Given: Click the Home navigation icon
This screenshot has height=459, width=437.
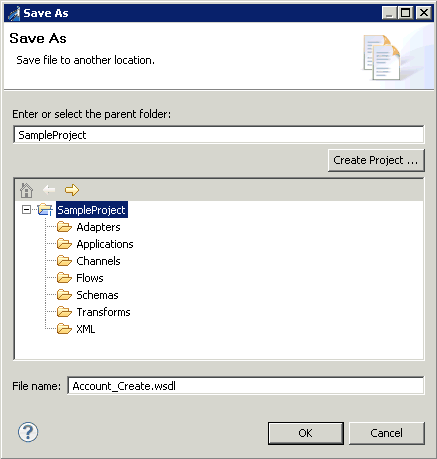Looking at the screenshot, I should pos(26,190).
